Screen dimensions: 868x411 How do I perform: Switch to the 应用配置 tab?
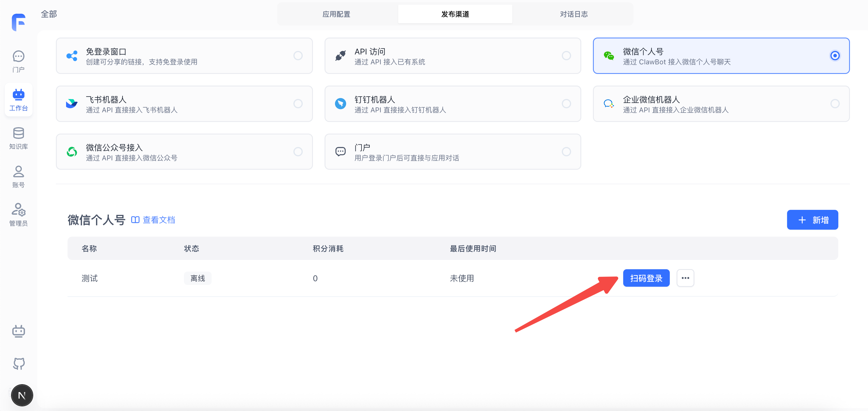pyautogui.click(x=336, y=14)
